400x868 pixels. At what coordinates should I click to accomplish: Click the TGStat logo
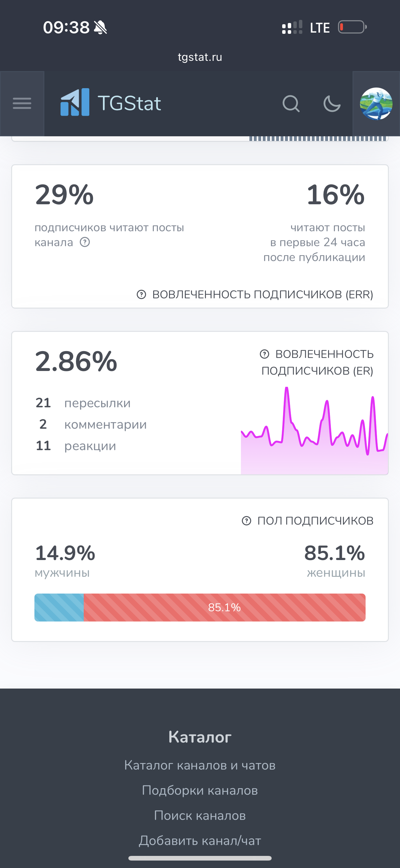coord(110,103)
